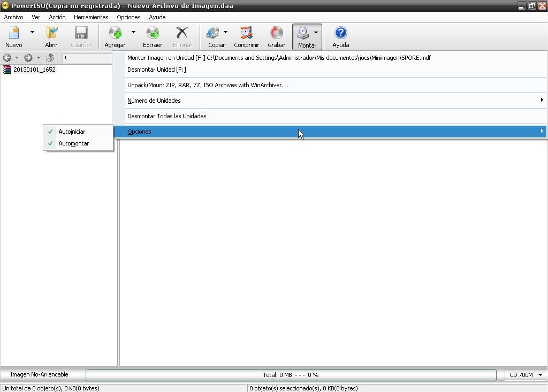The width and height of the screenshot is (548, 392).
Task: Open the CD 700M media size dropdown
Action: pos(526,375)
